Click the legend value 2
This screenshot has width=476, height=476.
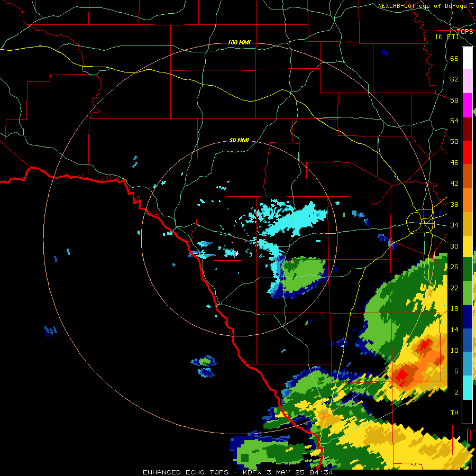(456, 392)
